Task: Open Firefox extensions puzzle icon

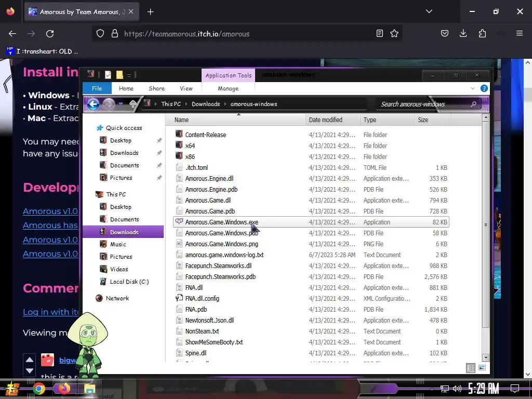Action: click(482, 33)
